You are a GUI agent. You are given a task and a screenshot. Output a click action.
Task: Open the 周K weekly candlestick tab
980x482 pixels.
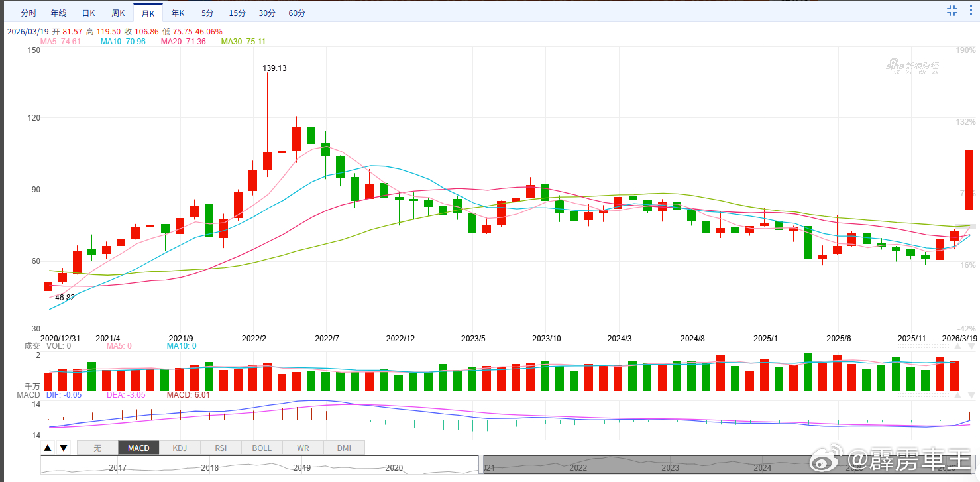119,13
